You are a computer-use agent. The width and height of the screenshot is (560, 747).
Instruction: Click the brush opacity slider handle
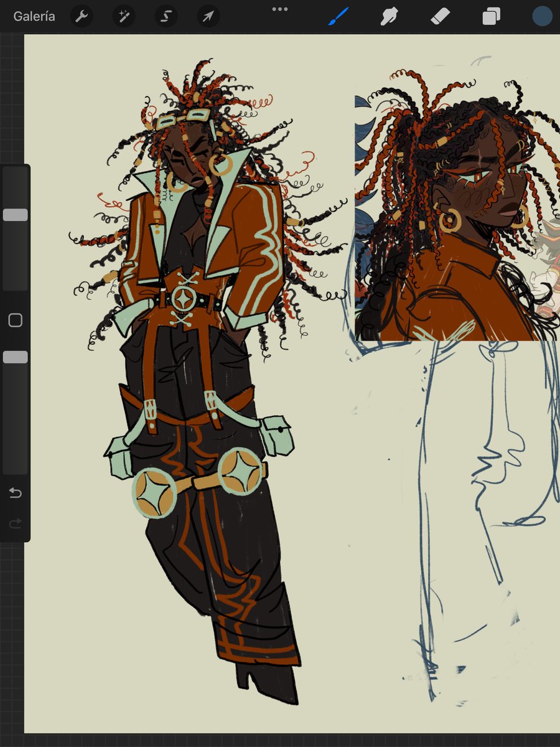[x=16, y=357]
